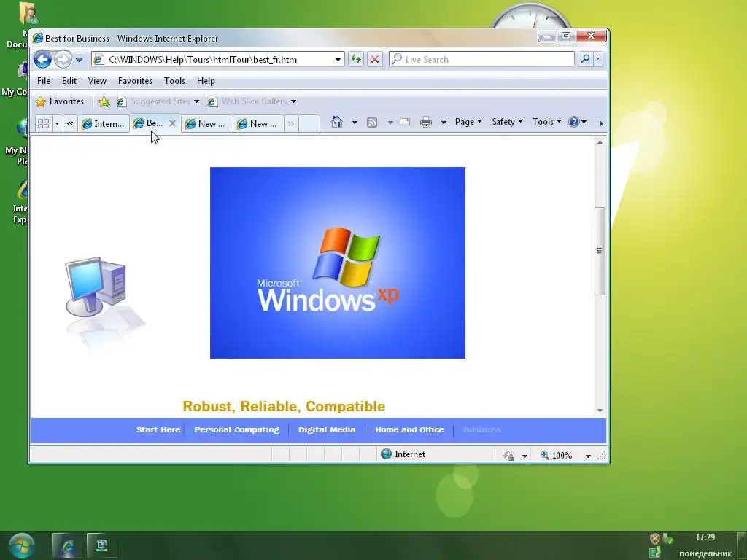The height and width of the screenshot is (560, 747).
Task: Run search with the magnifier button
Action: coord(586,59)
